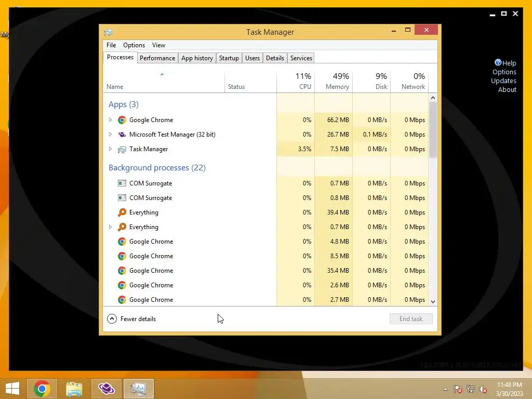Open the File menu
Viewport: 532px width, 399px height.
[x=111, y=45]
